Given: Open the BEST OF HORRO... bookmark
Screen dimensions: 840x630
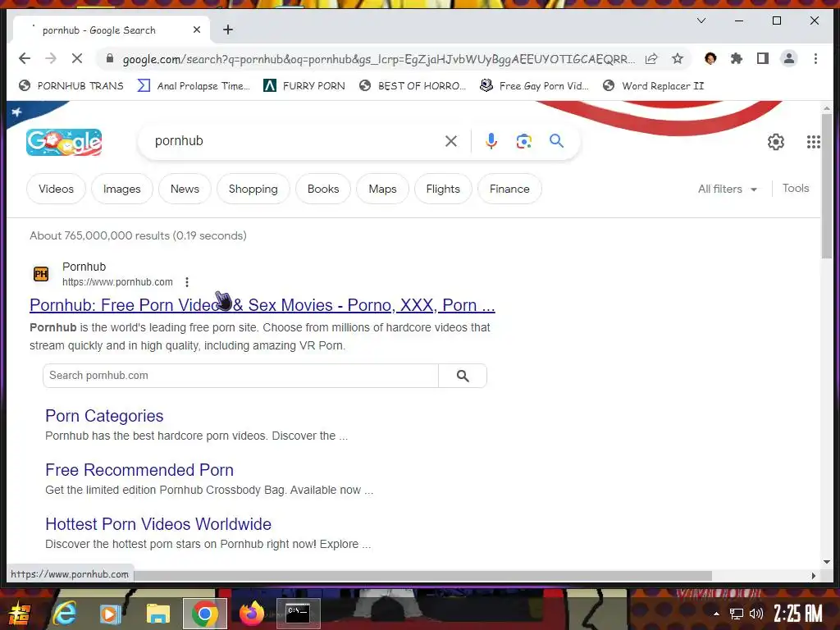Looking at the screenshot, I should coord(413,85).
